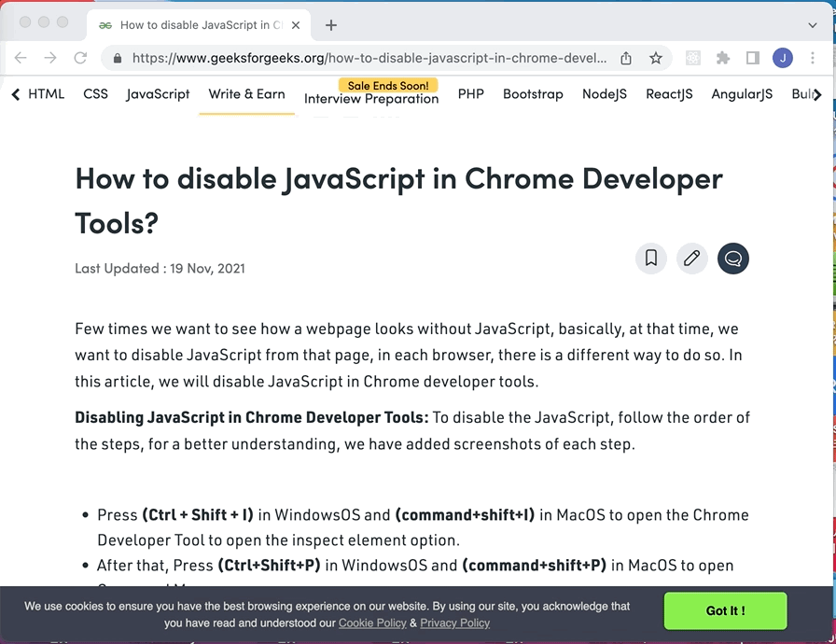Go back with the browser back arrow
Screen dimensions: 836x644
[21, 58]
